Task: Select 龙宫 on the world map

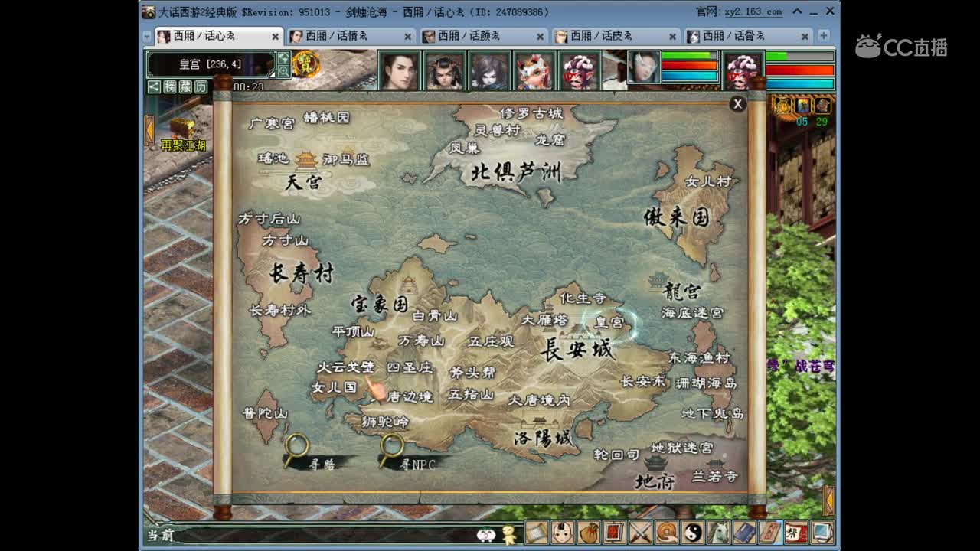Action: pyautogui.click(x=681, y=292)
